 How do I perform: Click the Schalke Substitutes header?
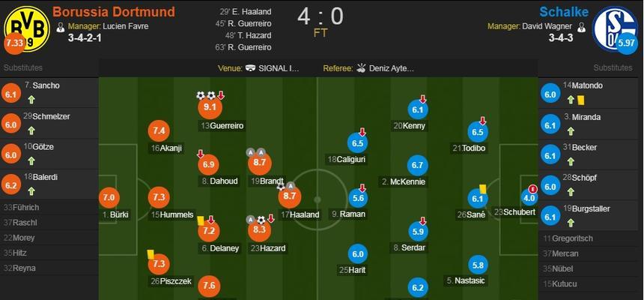(613, 67)
